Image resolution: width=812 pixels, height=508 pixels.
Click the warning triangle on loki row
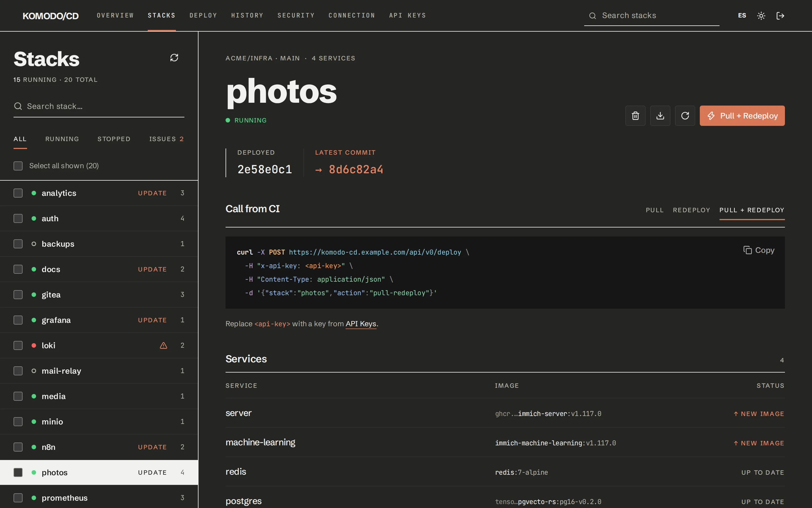(164, 345)
